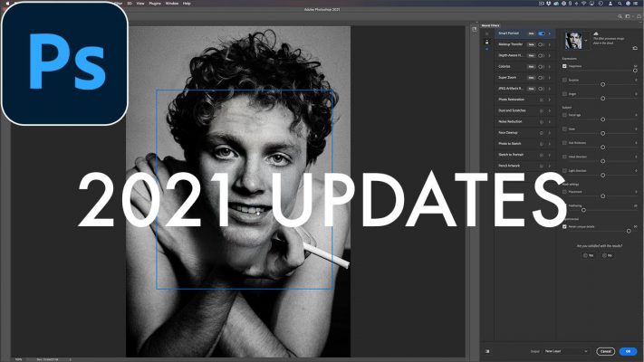Click the cloud download icon for Sketch to Portrait
644x362 pixels.
pyautogui.click(x=542, y=155)
